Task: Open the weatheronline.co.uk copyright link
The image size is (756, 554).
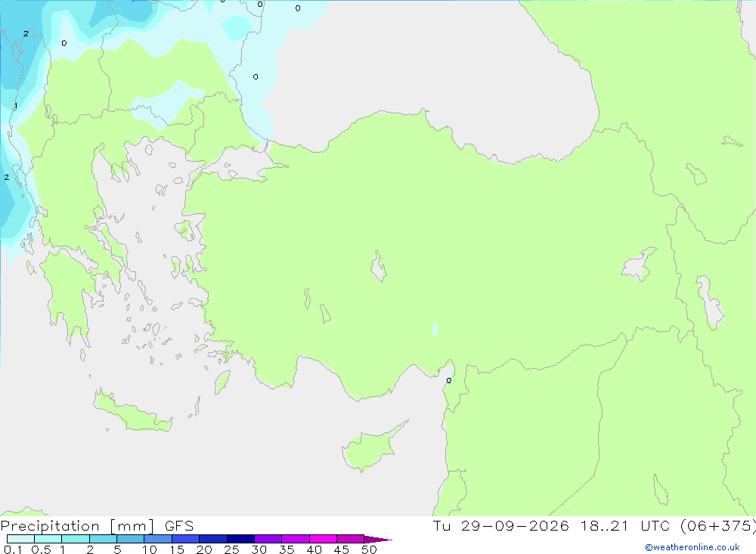Action: tap(692, 547)
